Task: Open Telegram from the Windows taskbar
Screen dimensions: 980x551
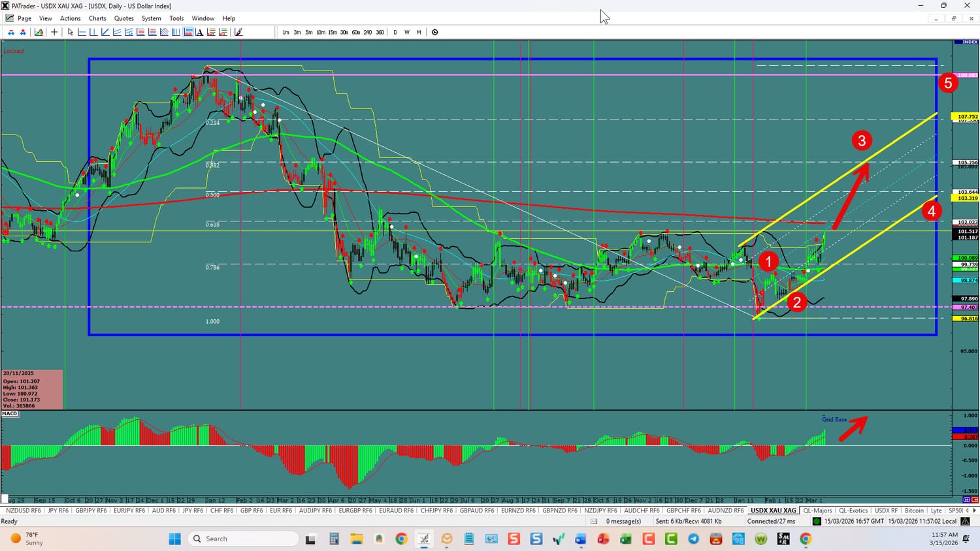Action: (x=693, y=539)
